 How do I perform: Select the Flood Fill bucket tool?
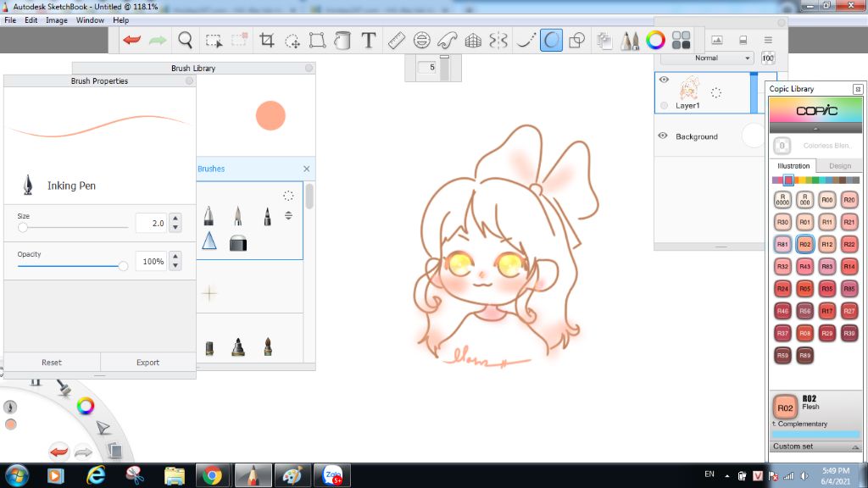pos(342,40)
